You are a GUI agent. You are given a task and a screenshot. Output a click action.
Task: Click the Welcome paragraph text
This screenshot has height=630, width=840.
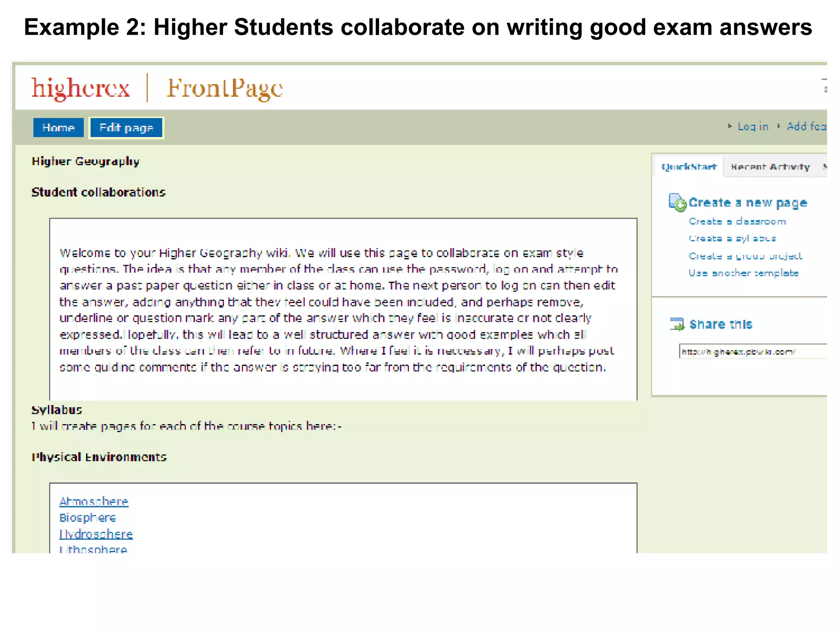click(339, 310)
